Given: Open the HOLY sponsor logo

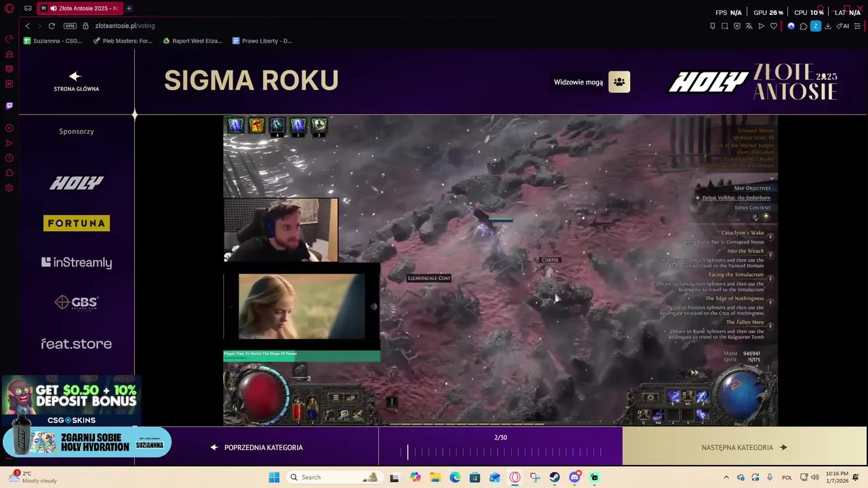Looking at the screenshot, I should click(77, 183).
